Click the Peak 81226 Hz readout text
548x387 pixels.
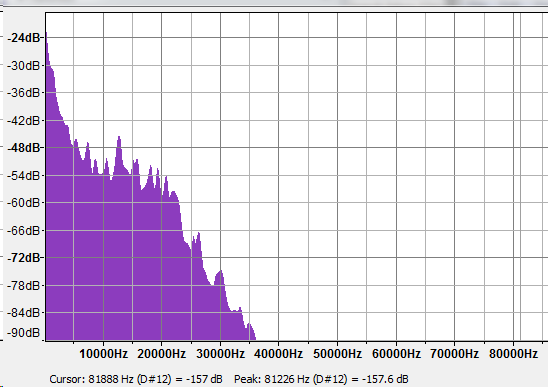coord(321,379)
